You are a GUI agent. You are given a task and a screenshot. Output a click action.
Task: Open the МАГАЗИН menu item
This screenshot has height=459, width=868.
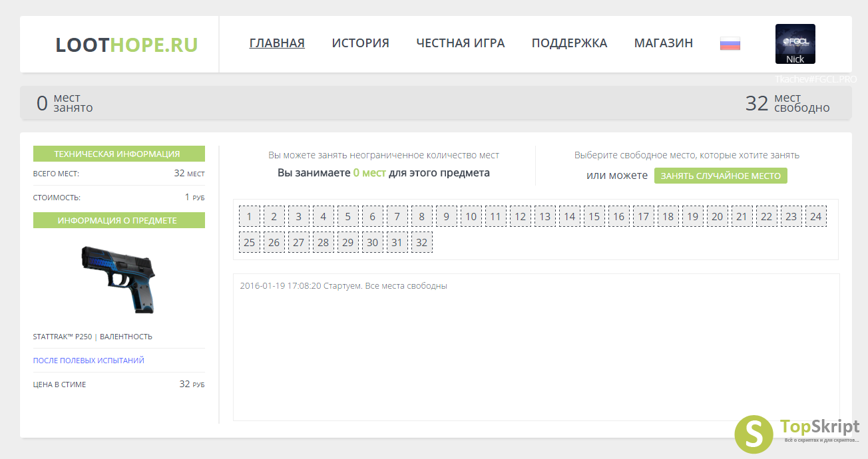[664, 43]
